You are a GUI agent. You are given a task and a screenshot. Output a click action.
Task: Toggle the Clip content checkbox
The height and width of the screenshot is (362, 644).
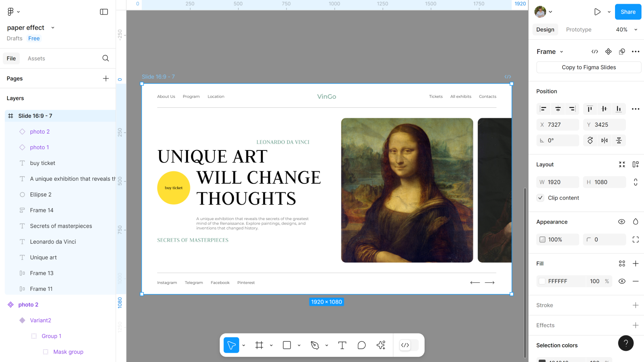tap(541, 198)
